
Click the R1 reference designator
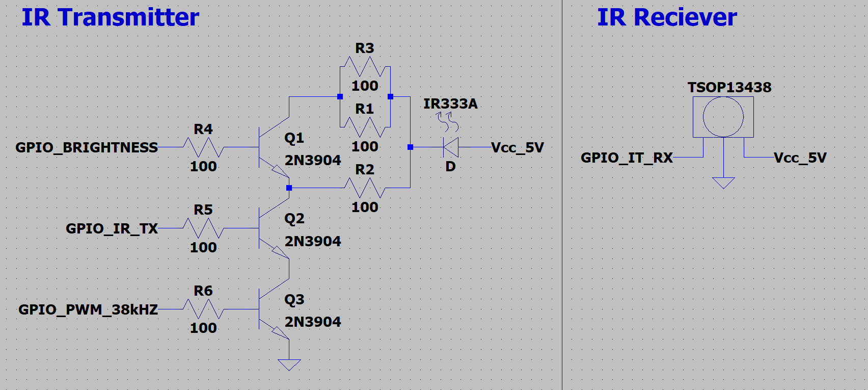point(365,109)
